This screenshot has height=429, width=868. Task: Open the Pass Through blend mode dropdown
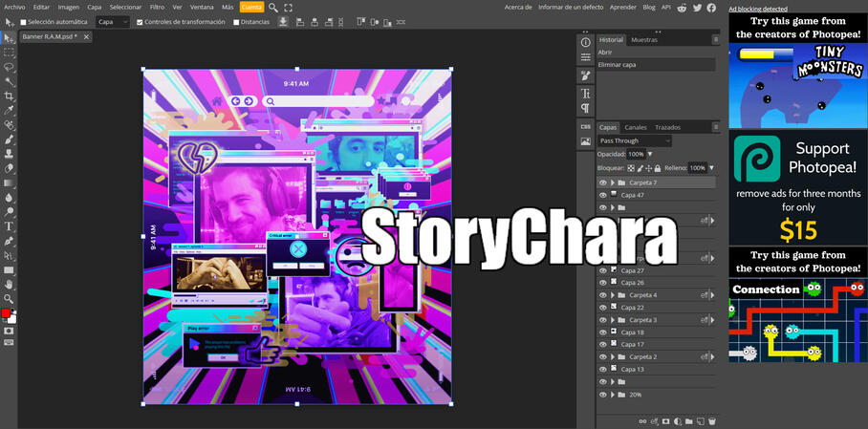[635, 140]
